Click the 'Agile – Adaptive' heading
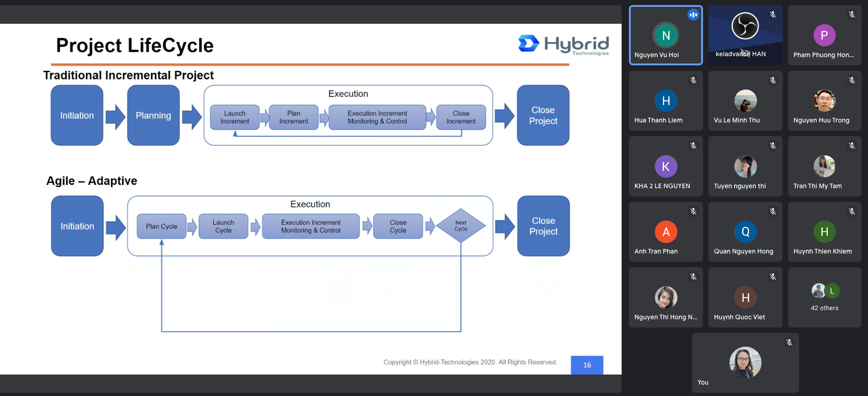Image resolution: width=868 pixels, height=396 pixels. coord(91,181)
